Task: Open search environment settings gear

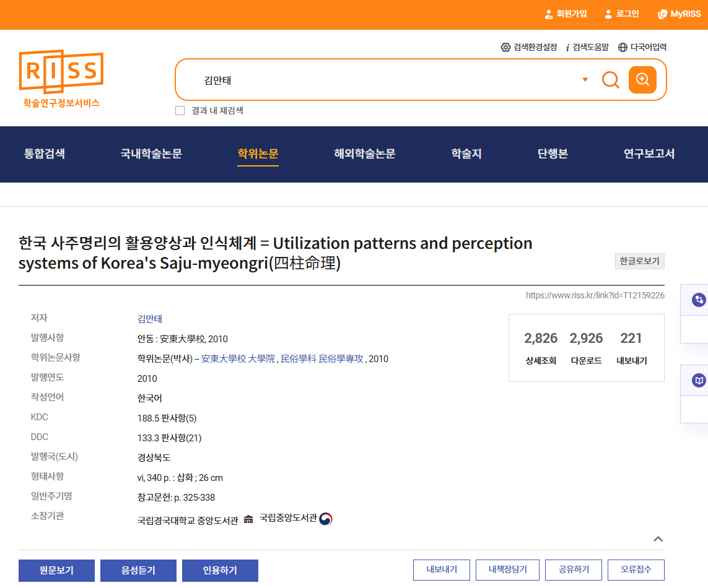Action: point(505,47)
